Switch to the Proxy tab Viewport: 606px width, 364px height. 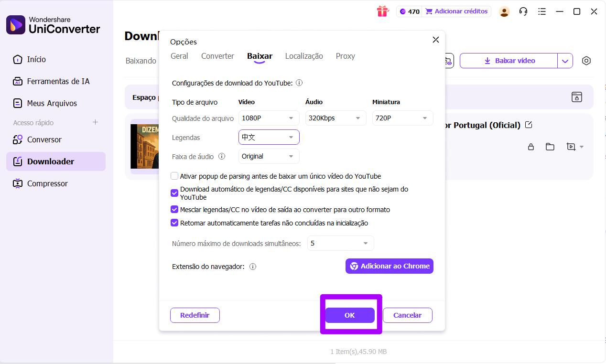coord(345,56)
